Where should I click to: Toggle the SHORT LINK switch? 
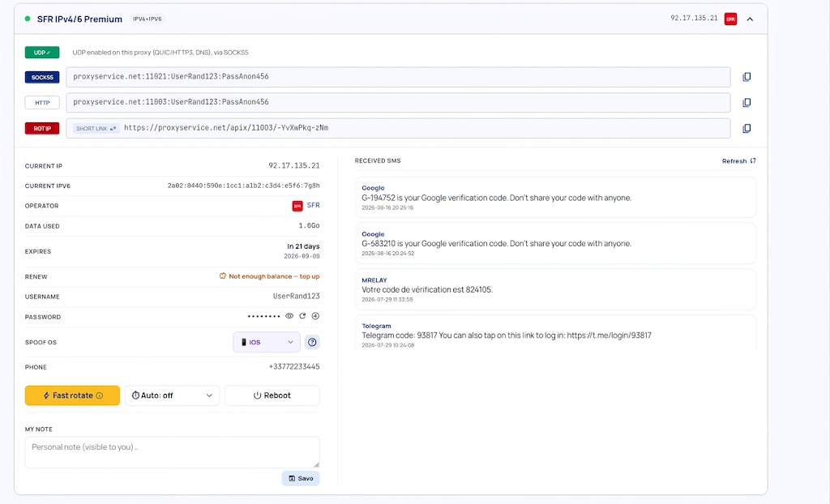(x=96, y=128)
